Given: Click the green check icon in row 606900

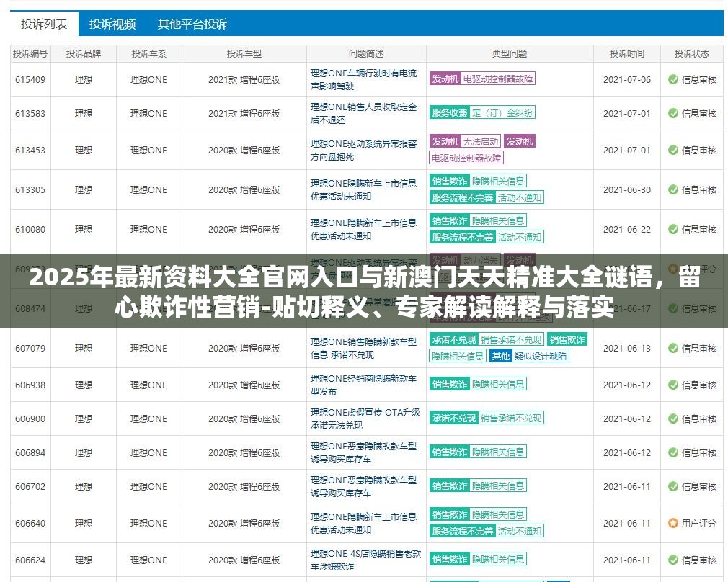Looking at the screenshot, I should click(x=672, y=418).
